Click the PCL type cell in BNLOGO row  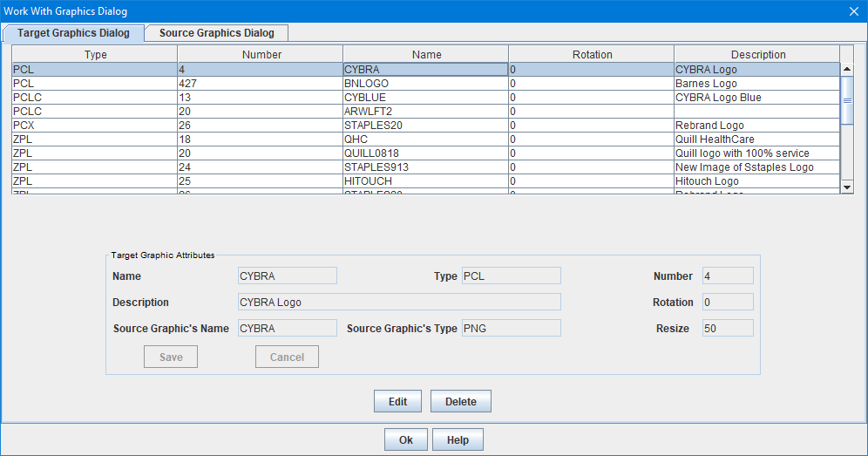tap(95, 84)
